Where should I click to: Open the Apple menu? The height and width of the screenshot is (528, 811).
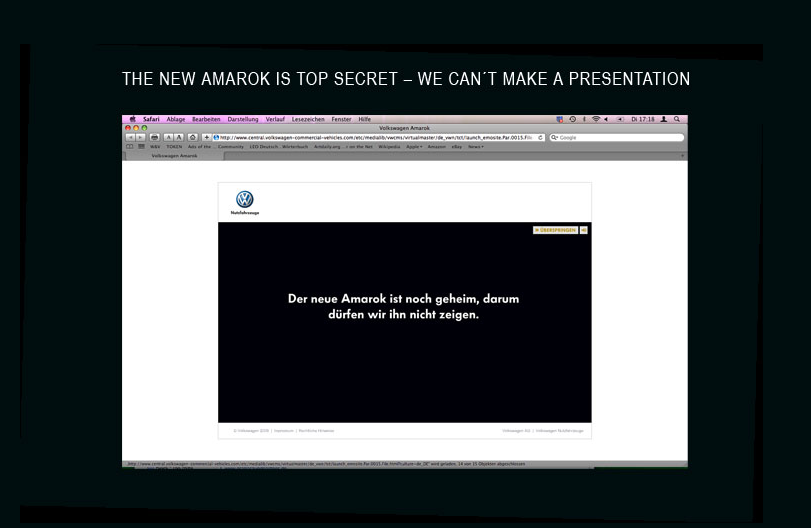132,119
